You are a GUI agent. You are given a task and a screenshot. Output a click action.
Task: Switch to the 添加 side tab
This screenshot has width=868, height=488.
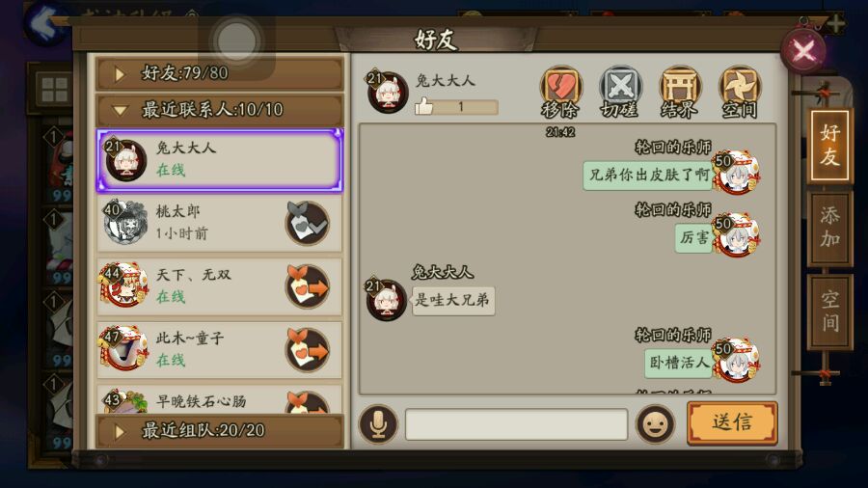click(x=829, y=228)
